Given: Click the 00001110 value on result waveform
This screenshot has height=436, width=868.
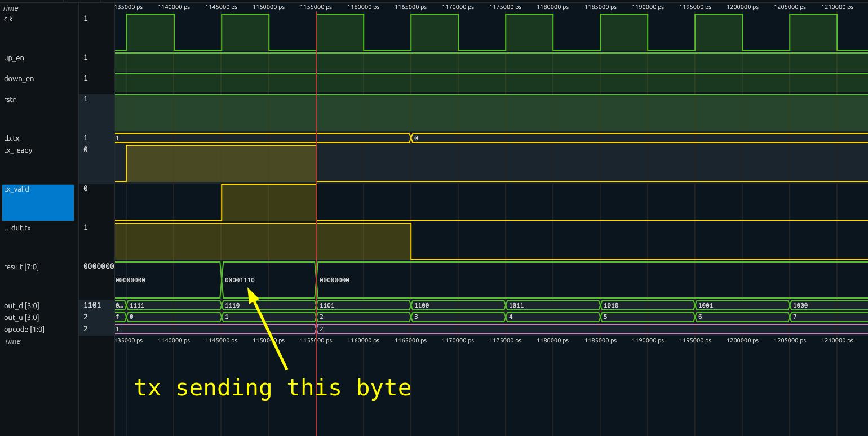Looking at the screenshot, I should (x=239, y=279).
